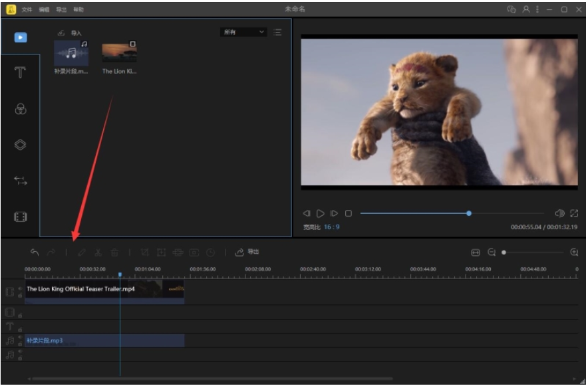Mute the preview volume speaker
This screenshot has width=588, height=386.
tap(559, 213)
